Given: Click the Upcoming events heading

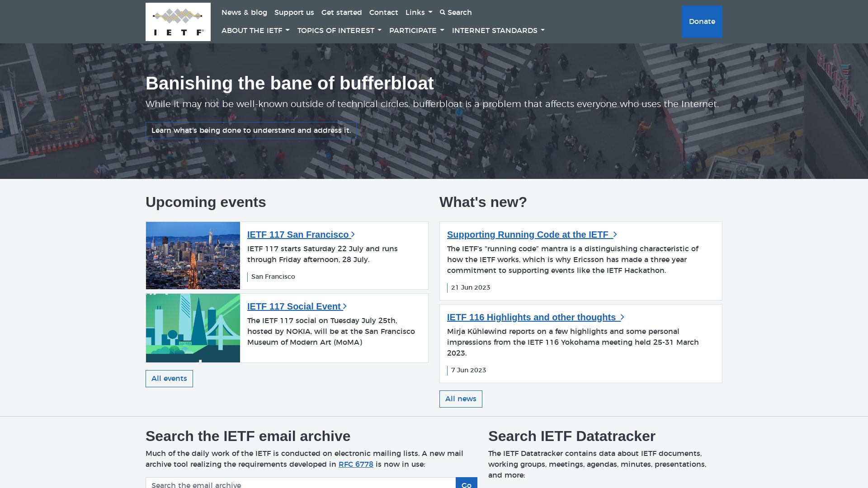Looking at the screenshot, I should tap(206, 202).
